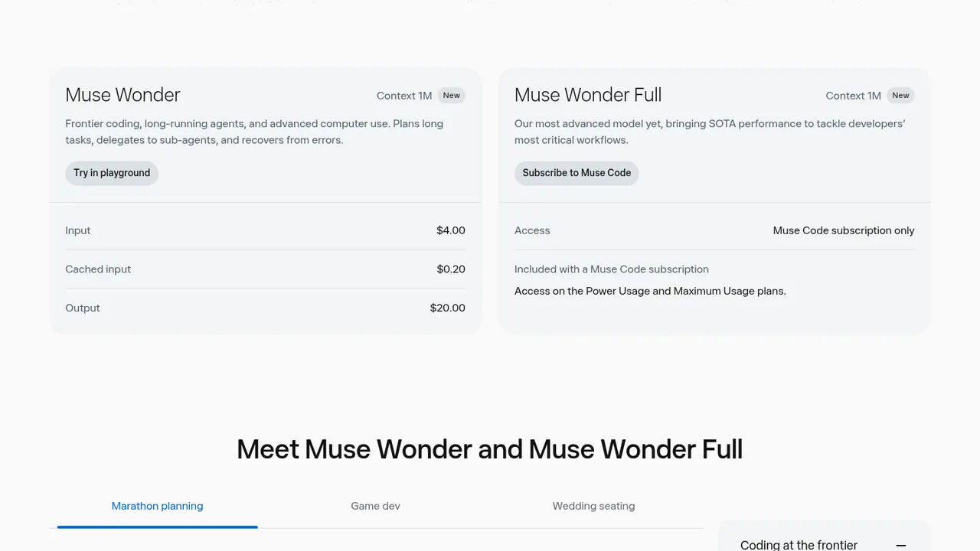This screenshot has width=980, height=551.
Task: Click the Muse Code subscription only value
Action: coord(844,230)
